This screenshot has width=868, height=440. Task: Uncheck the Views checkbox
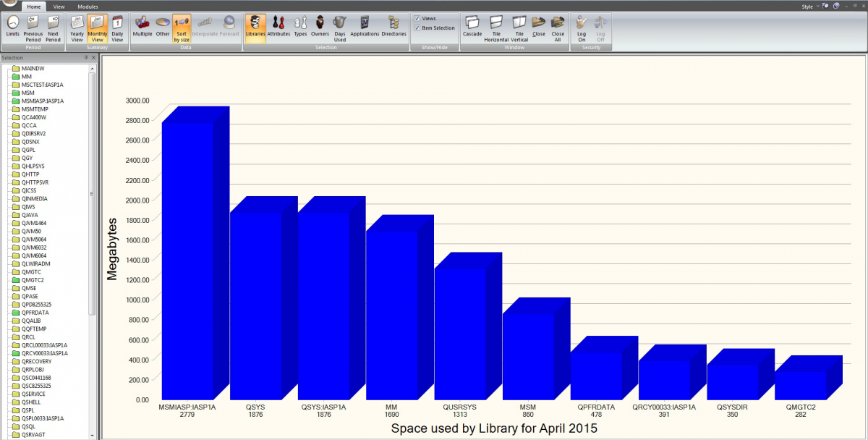(x=417, y=19)
